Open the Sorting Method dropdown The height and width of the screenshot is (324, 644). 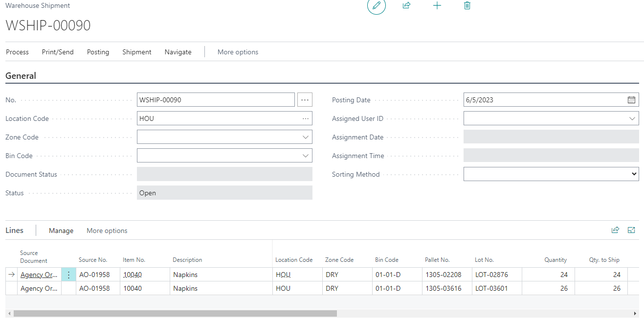click(634, 174)
